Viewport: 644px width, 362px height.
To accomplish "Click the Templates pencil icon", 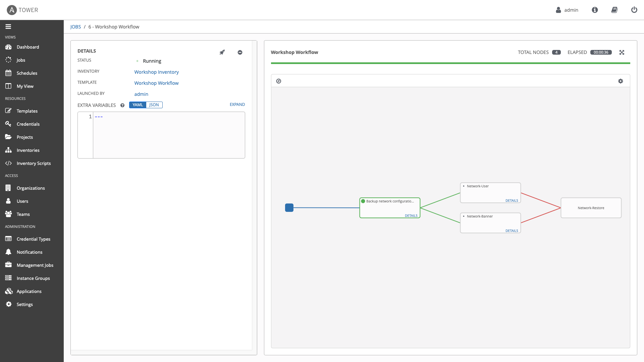I will 8,111.
